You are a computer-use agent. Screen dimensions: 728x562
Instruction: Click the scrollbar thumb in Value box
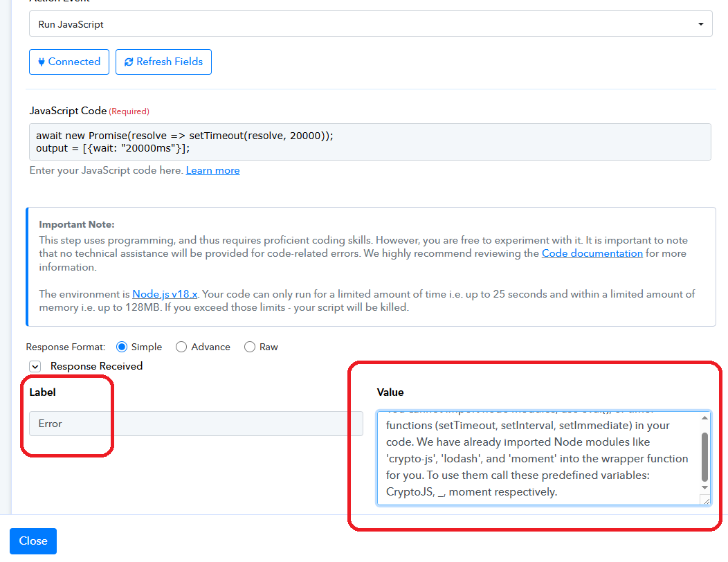[704, 457]
